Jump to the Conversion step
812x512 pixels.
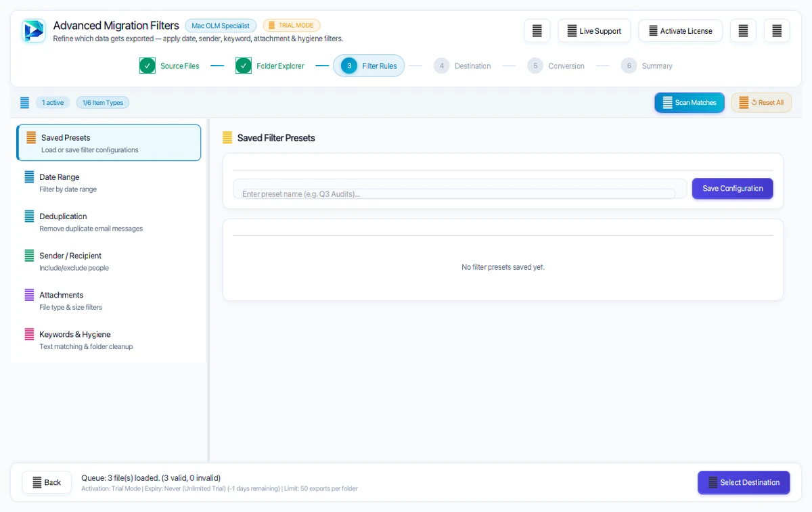tap(556, 66)
